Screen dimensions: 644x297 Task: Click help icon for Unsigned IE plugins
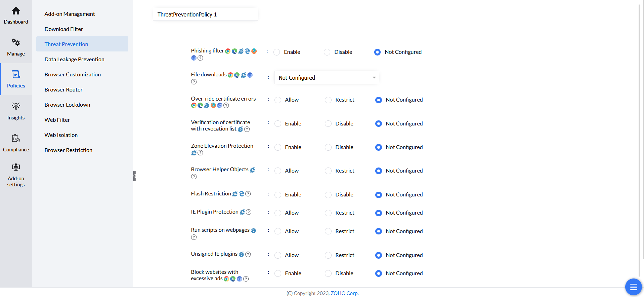tap(248, 254)
